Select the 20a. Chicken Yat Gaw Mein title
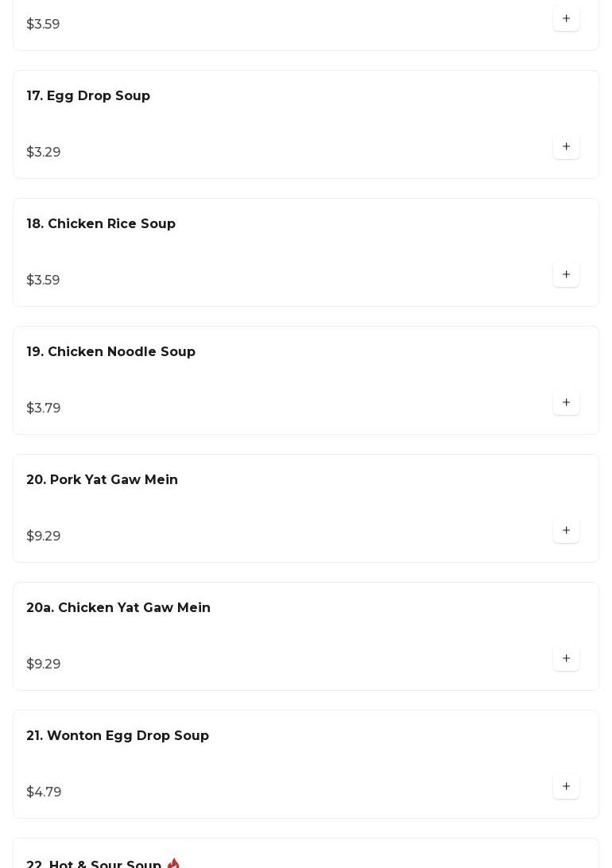The height and width of the screenshot is (868, 612). click(118, 608)
